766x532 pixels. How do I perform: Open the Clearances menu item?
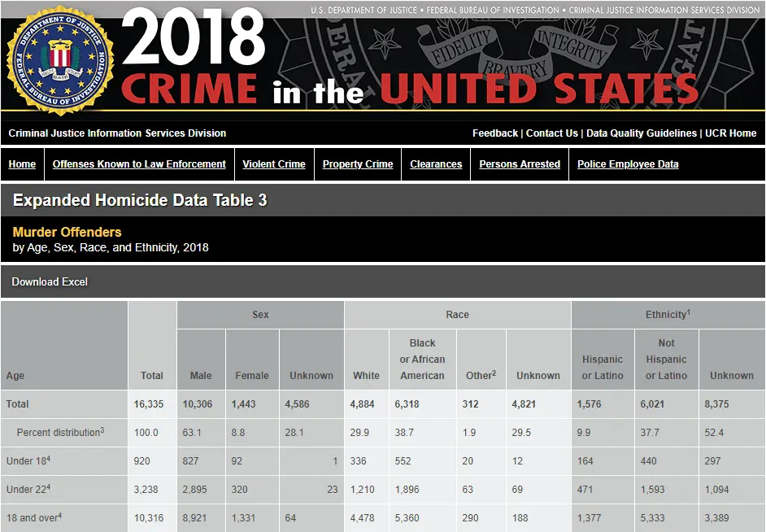[x=436, y=164]
